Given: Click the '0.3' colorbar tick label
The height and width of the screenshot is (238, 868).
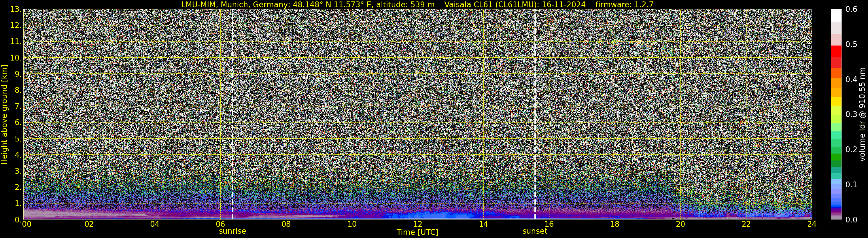Looking at the screenshot, I should [x=852, y=114].
